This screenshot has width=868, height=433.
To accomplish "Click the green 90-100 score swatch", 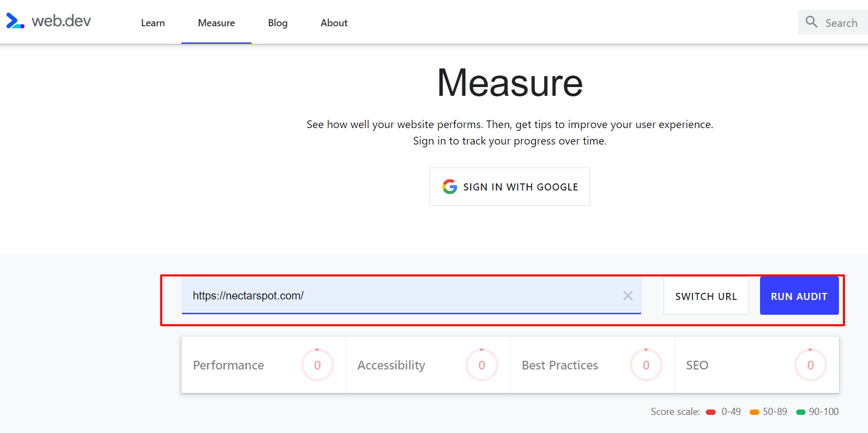I will pos(801,412).
